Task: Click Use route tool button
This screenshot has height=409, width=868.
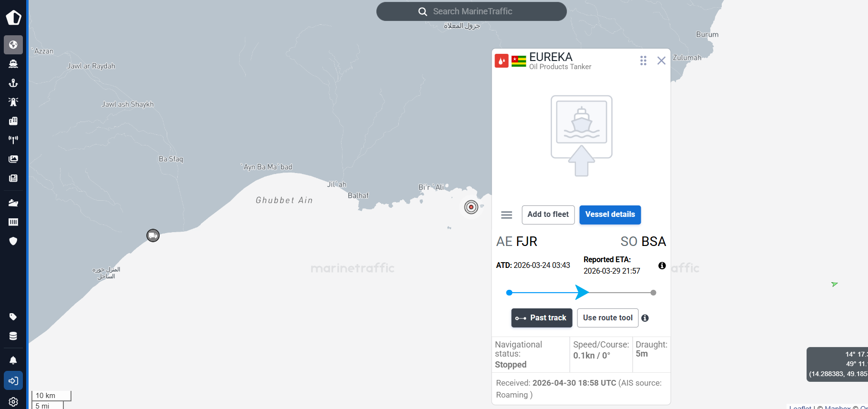Action: (x=607, y=318)
